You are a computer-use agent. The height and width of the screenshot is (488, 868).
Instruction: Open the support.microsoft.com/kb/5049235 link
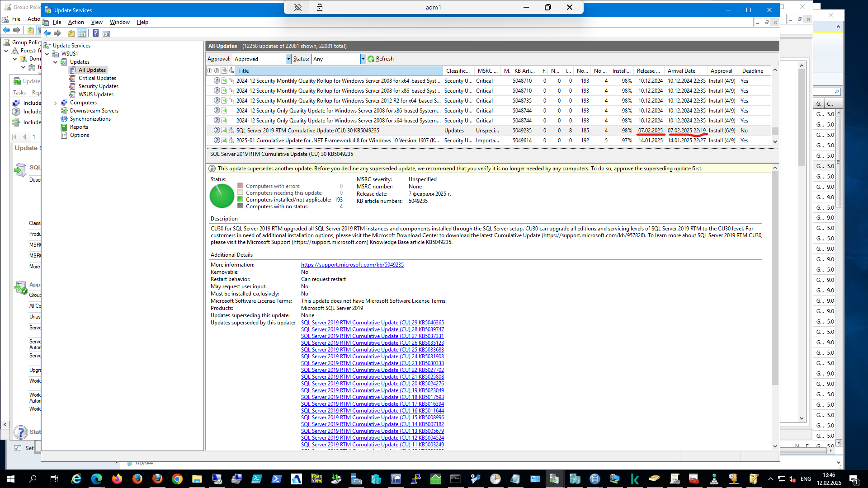(x=352, y=265)
